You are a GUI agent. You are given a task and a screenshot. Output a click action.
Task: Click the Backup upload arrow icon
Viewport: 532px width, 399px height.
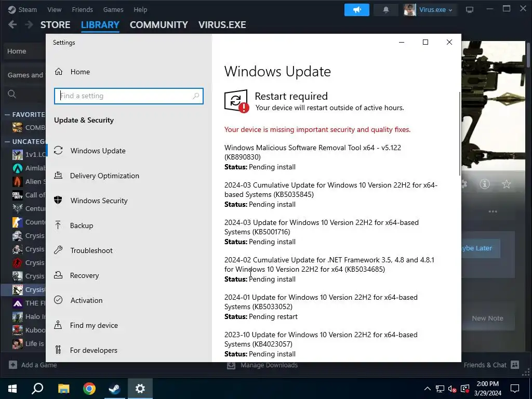[58, 225]
